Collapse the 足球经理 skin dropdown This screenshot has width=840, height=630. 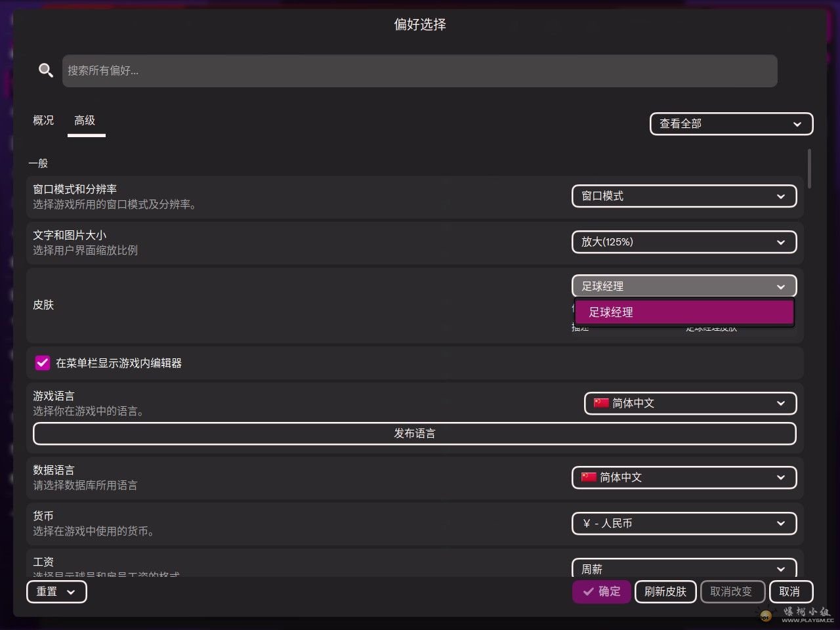(684, 286)
